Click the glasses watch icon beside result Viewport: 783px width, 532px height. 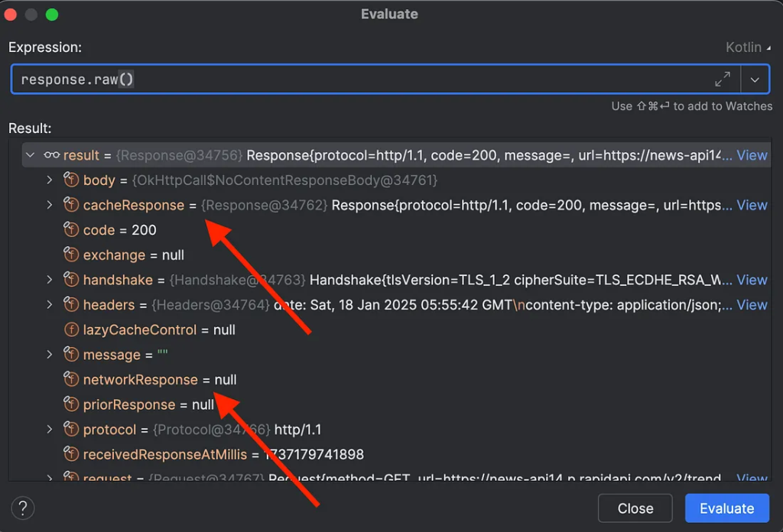click(52, 155)
